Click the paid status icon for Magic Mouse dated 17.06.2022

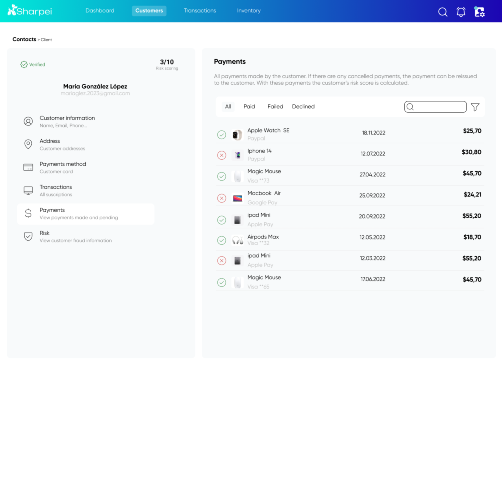tap(221, 283)
